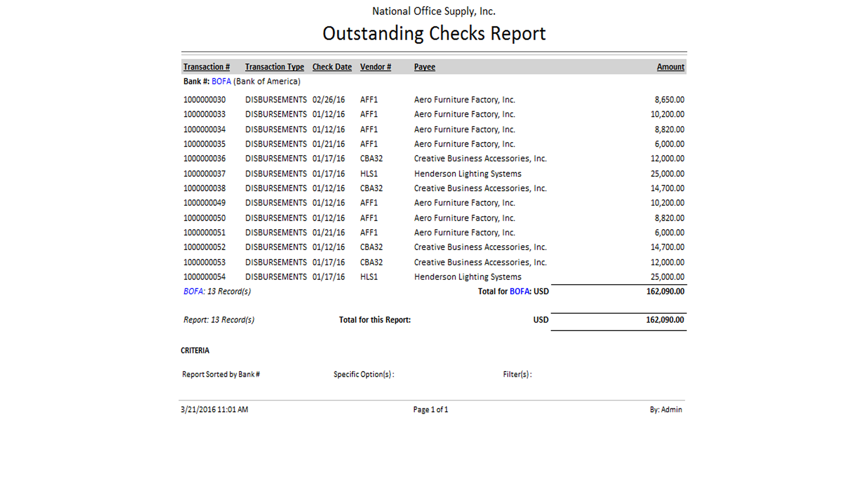Click the Amount column header
864x504 pixels.
coord(670,67)
